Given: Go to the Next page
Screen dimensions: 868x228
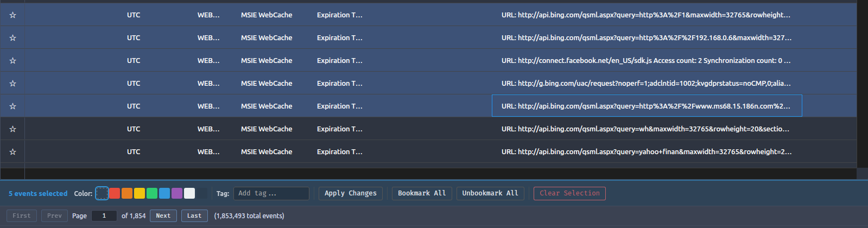Looking at the screenshot, I should tap(163, 216).
